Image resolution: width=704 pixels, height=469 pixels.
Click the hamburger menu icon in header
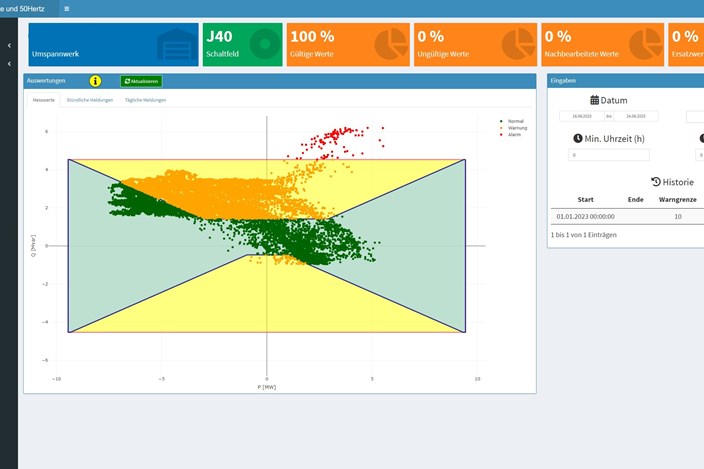[x=66, y=8]
